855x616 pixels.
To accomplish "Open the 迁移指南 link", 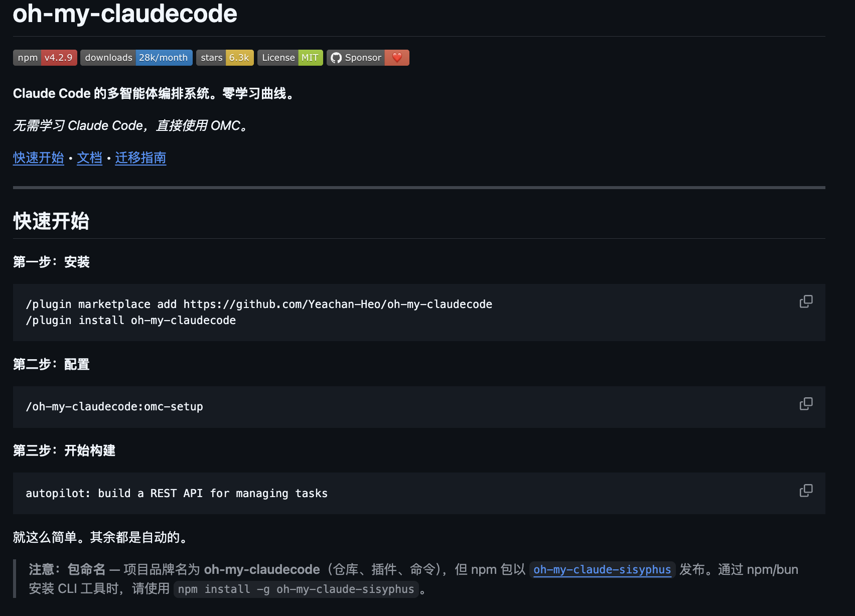I will pos(140,158).
